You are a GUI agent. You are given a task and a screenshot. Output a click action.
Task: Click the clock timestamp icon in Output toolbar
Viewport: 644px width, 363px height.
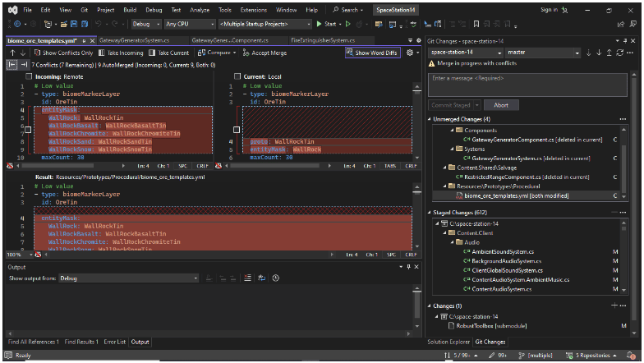tap(276, 278)
